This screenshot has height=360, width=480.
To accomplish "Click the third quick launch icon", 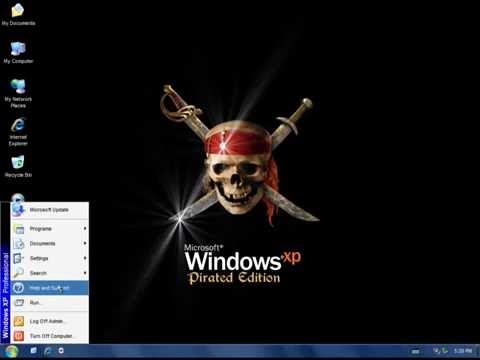I will pos(61,351).
